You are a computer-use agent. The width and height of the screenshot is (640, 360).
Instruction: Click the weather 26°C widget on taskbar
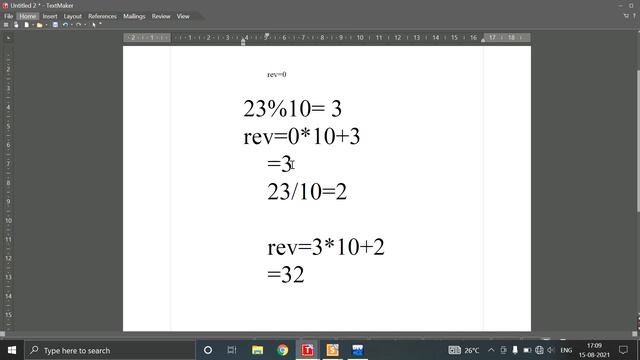[x=464, y=350]
